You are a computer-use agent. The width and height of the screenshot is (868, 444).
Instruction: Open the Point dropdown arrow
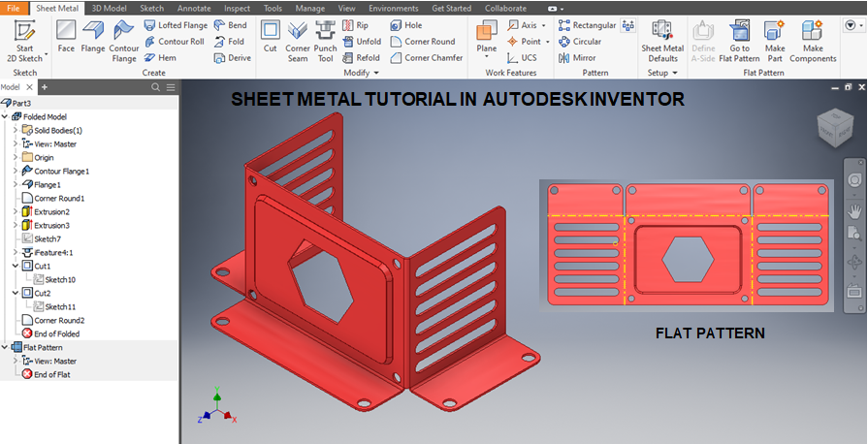tap(548, 42)
